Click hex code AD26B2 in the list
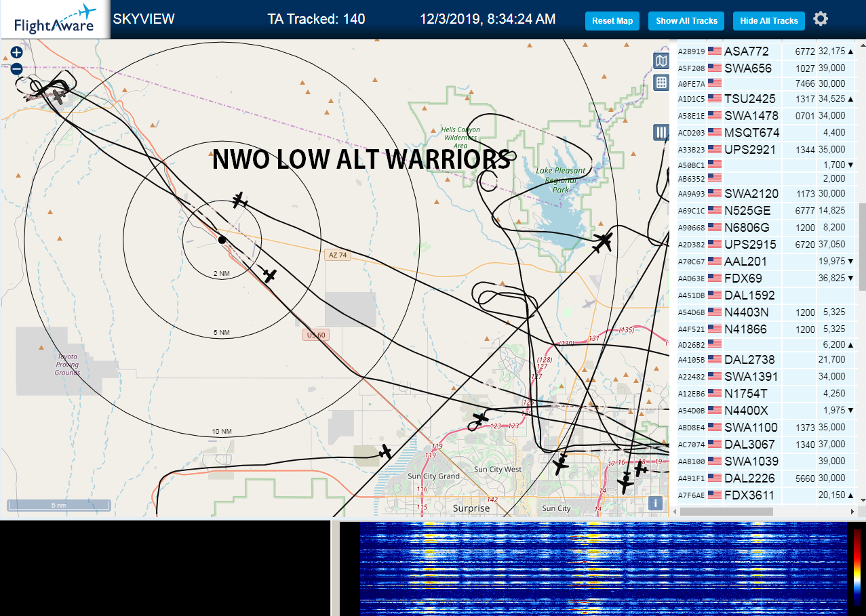Viewport: 866px width, 616px height. [692, 345]
